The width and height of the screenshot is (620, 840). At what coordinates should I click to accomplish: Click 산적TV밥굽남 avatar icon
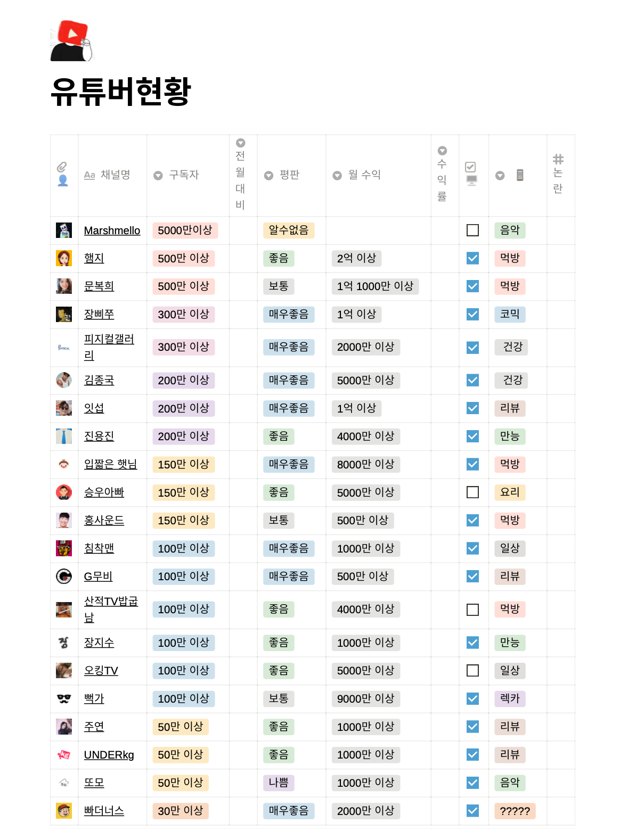point(64,610)
